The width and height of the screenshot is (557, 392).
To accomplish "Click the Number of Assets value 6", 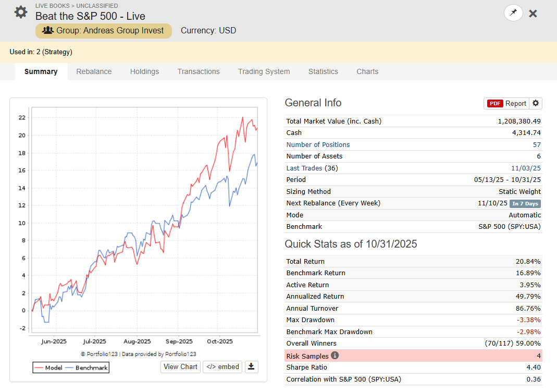I will click(x=539, y=156).
